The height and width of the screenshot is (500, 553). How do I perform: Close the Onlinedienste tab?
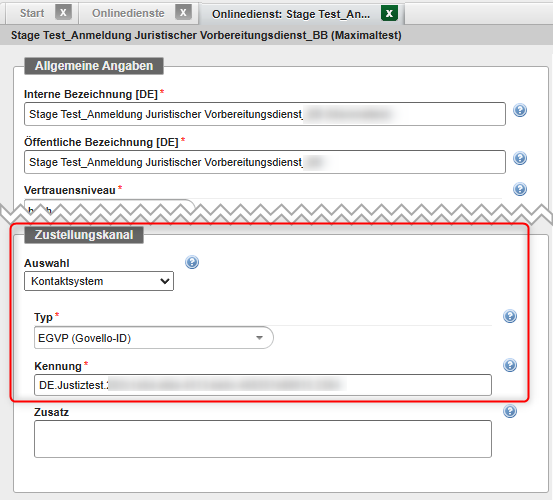pos(183,13)
